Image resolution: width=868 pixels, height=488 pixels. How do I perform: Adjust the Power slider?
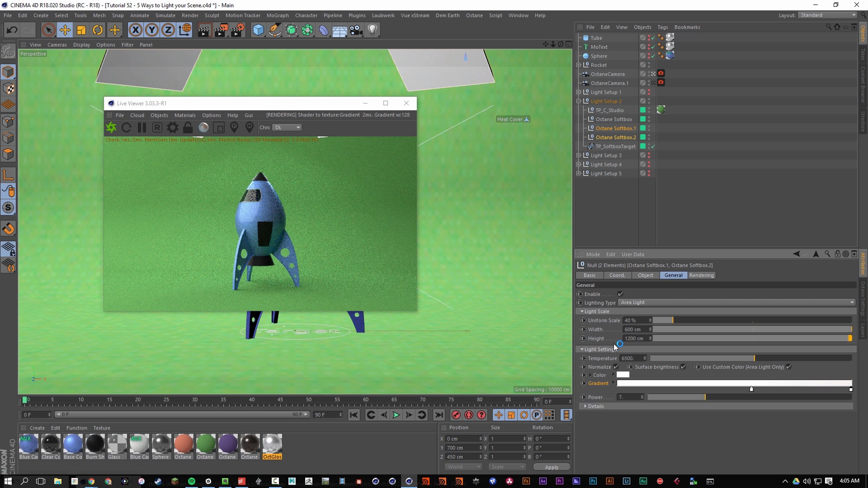click(749, 397)
